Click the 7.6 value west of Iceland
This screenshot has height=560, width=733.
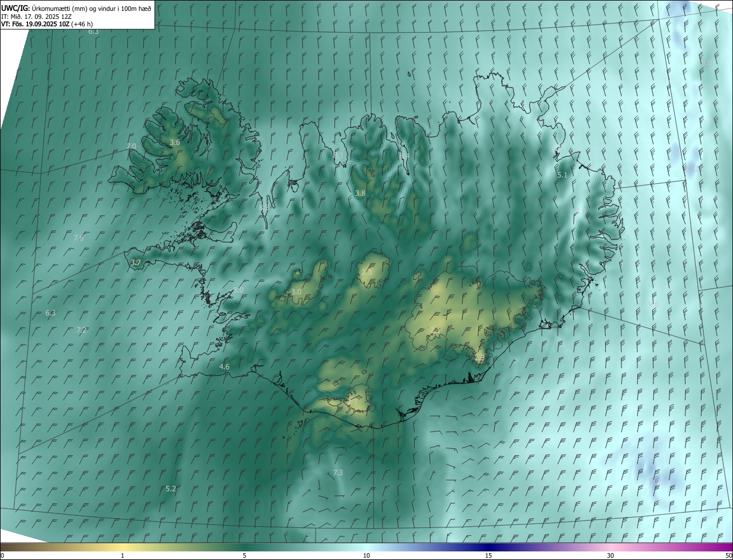click(x=79, y=238)
